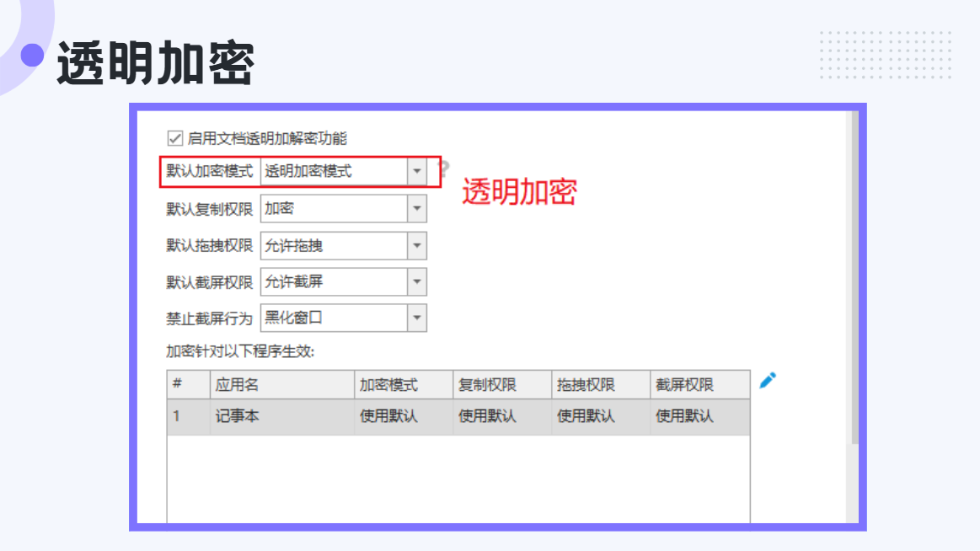Click the blue pencil edit icon

click(x=768, y=380)
